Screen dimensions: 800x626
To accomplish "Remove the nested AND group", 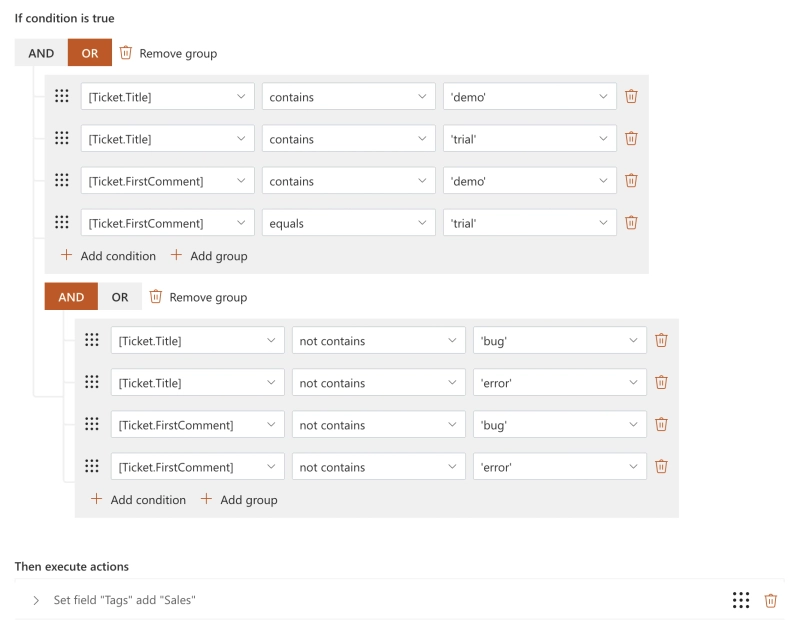I will click(x=198, y=297).
